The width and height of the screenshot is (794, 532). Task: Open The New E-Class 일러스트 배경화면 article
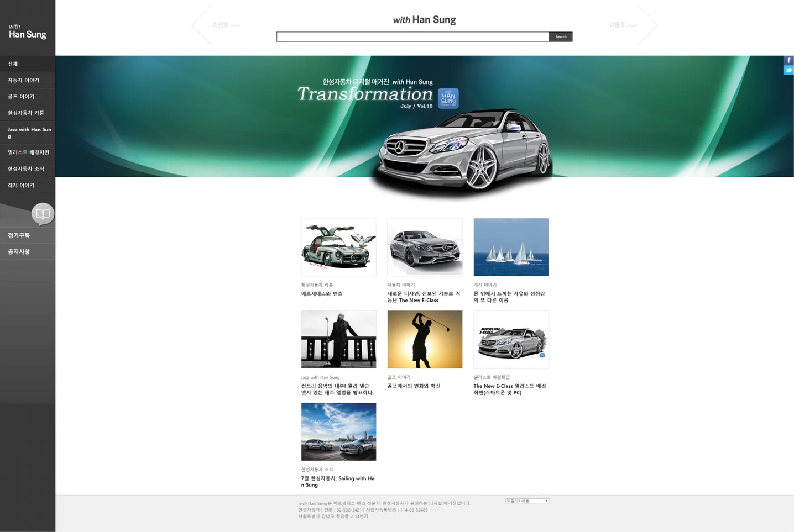pos(510,389)
